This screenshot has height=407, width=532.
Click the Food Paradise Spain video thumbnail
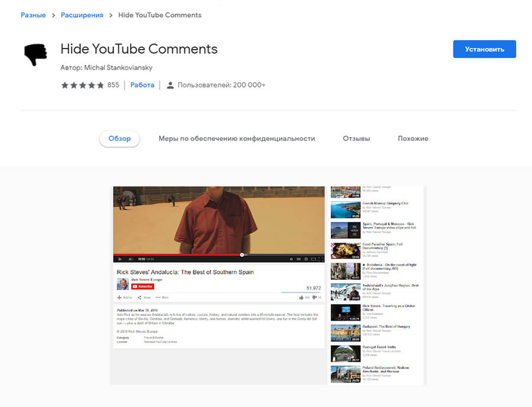point(345,251)
